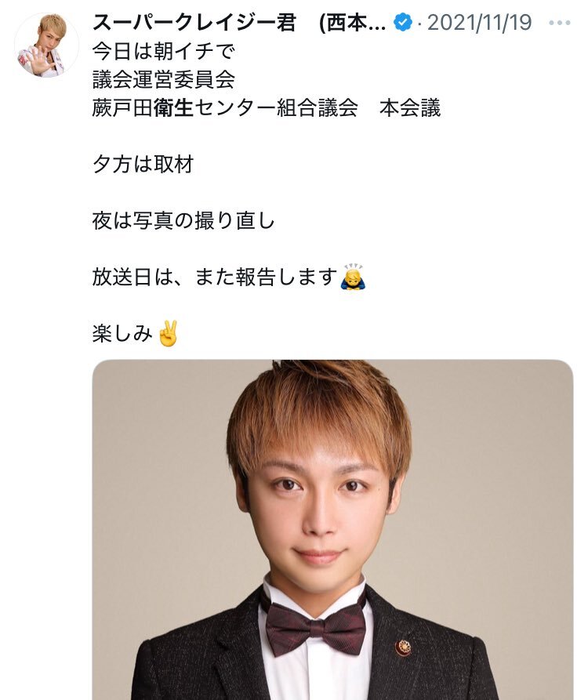This screenshot has height=700, width=588.
Task: Click the display name スーパークレイジー君
Action: (194, 22)
